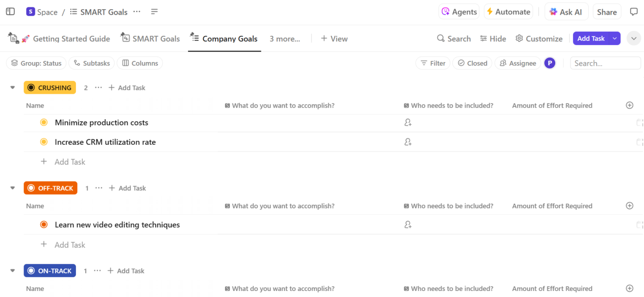
Task: Assign people to Learn new video editing
Action: click(x=408, y=225)
